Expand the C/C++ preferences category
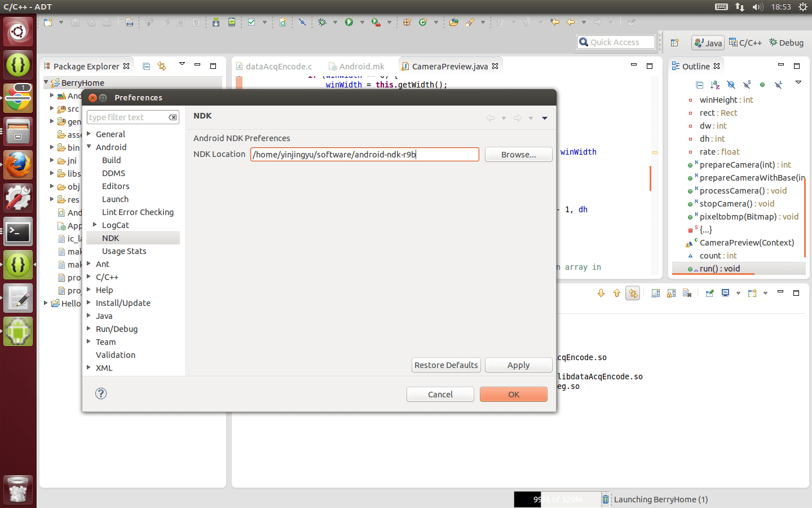 [89, 277]
